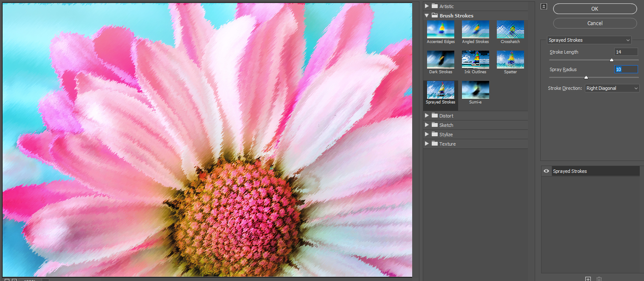644x281 pixels.
Task: Adjust the Stroke Length slider handle
Action: click(612, 60)
